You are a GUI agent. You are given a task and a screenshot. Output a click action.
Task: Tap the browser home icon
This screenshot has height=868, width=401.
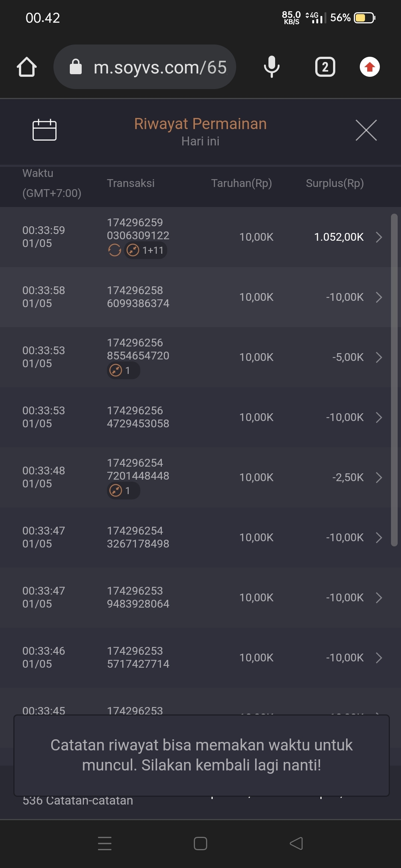[27, 67]
